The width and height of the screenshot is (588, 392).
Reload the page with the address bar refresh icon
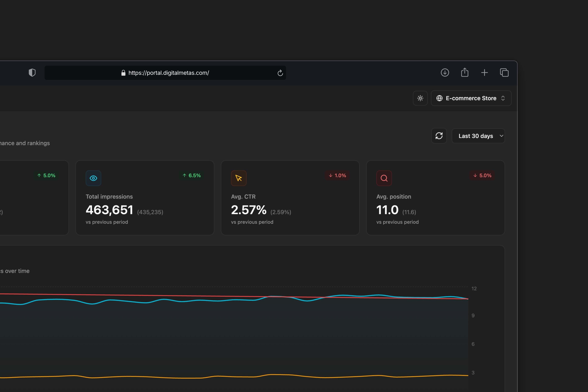tap(280, 73)
